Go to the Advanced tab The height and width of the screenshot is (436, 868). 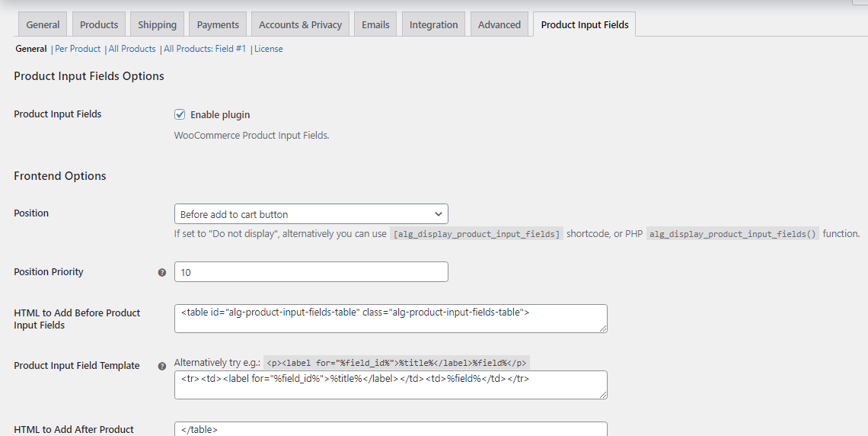499,24
